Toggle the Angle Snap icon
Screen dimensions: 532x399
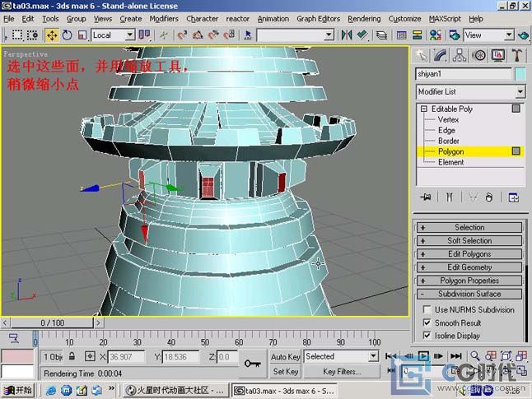[x=198, y=35]
